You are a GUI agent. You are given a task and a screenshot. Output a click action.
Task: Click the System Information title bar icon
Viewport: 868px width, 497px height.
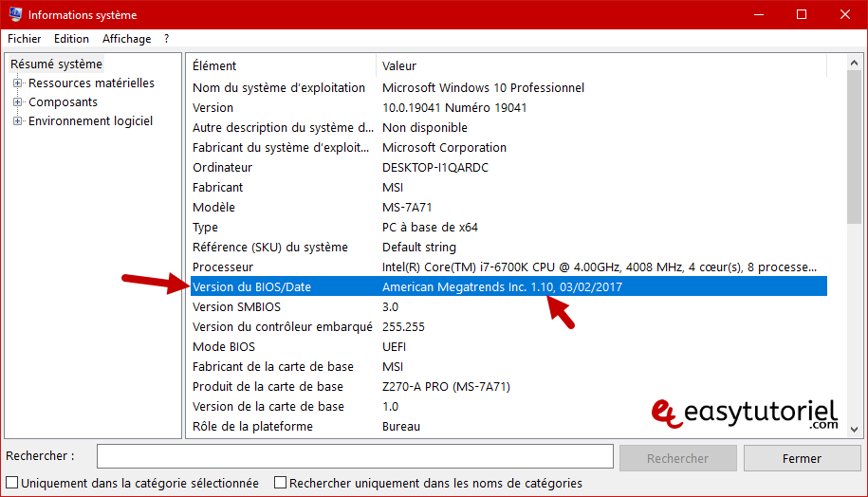click(15, 14)
